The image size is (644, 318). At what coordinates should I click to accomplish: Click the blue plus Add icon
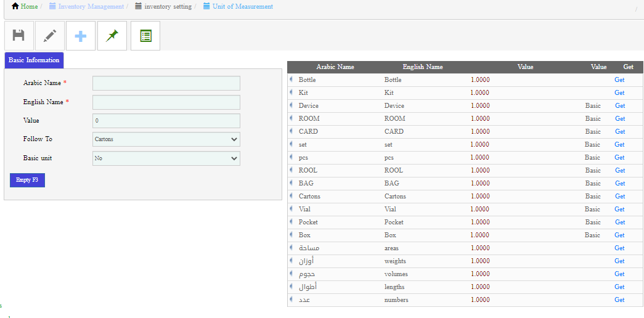click(81, 36)
